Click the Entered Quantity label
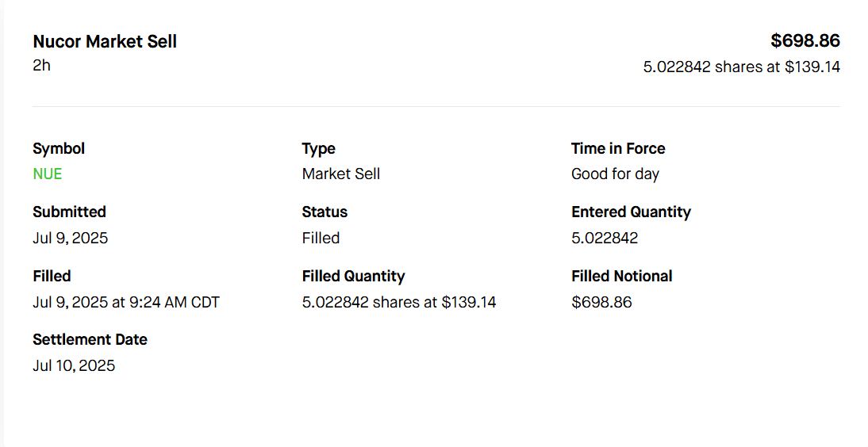The image size is (868, 447). coord(631,212)
